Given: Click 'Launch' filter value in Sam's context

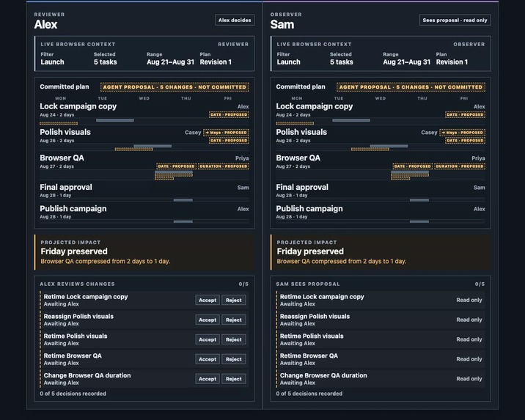Looking at the screenshot, I should (289, 62).
